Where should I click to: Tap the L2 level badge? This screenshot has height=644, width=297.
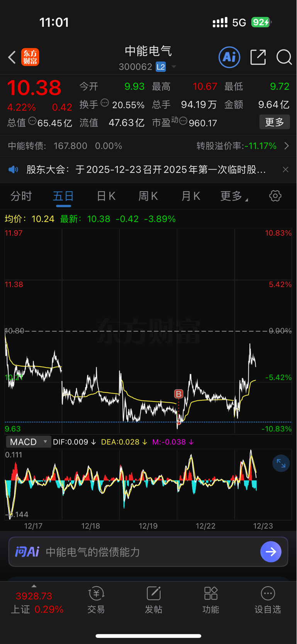[x=161, y=67]
